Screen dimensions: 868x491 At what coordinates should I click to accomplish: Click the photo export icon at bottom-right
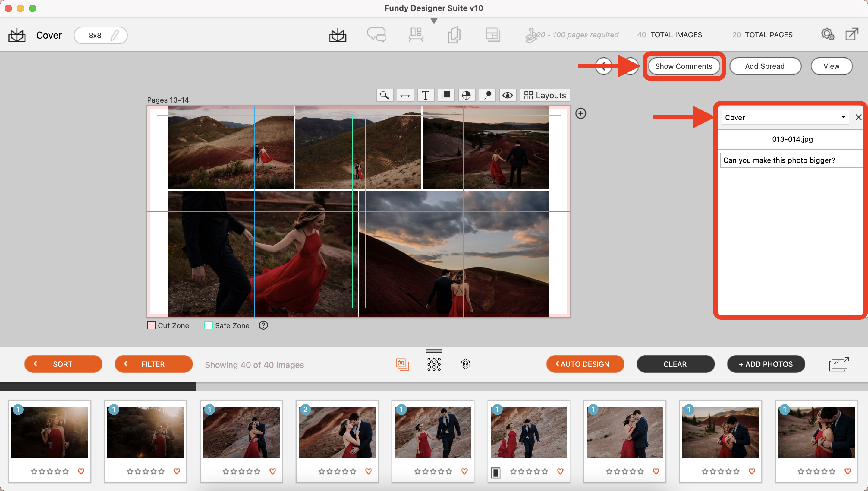[x=839, y=364]
